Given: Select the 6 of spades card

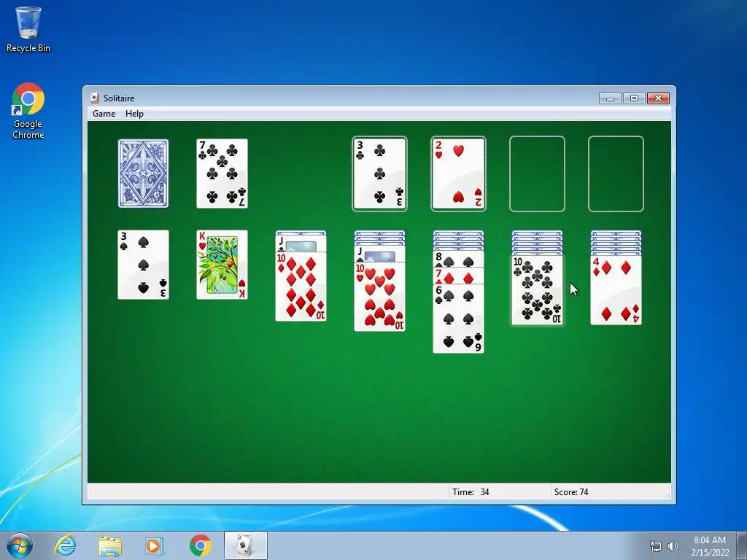Looking at the screenshot, I should (458, 319).
